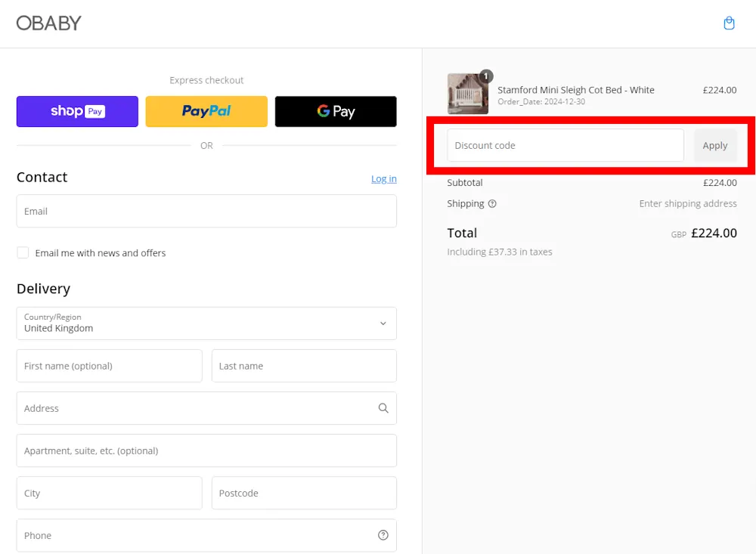The width and height of the screenshot is (756, 554).
Task: Open the shopping bag cart icon
Action: coord(729,23)
